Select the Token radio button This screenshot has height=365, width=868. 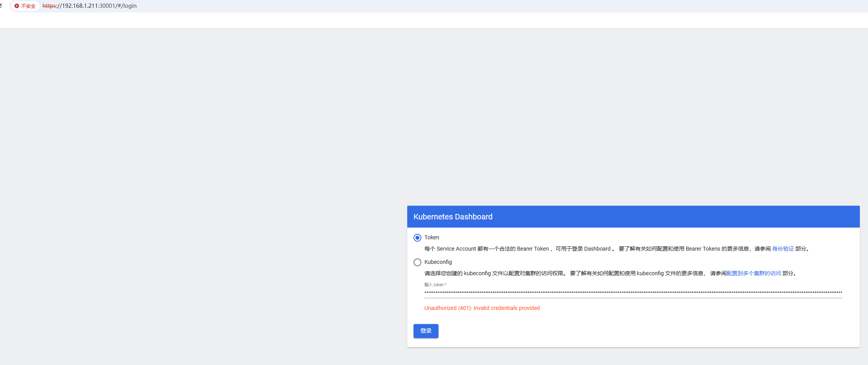pos(417,238)
